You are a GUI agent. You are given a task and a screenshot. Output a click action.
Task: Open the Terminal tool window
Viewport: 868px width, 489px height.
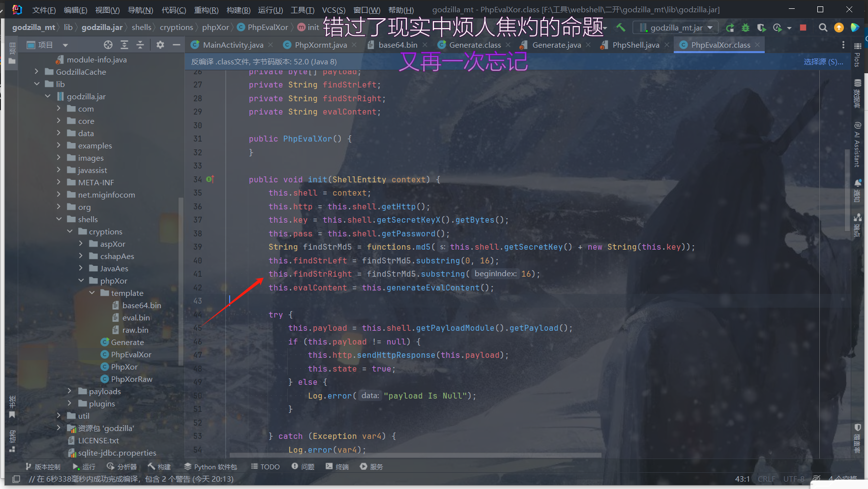point(337,467)
